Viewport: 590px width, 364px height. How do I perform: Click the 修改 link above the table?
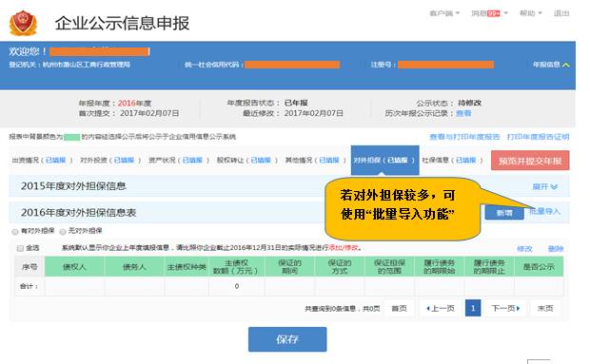tap(524, 249)
